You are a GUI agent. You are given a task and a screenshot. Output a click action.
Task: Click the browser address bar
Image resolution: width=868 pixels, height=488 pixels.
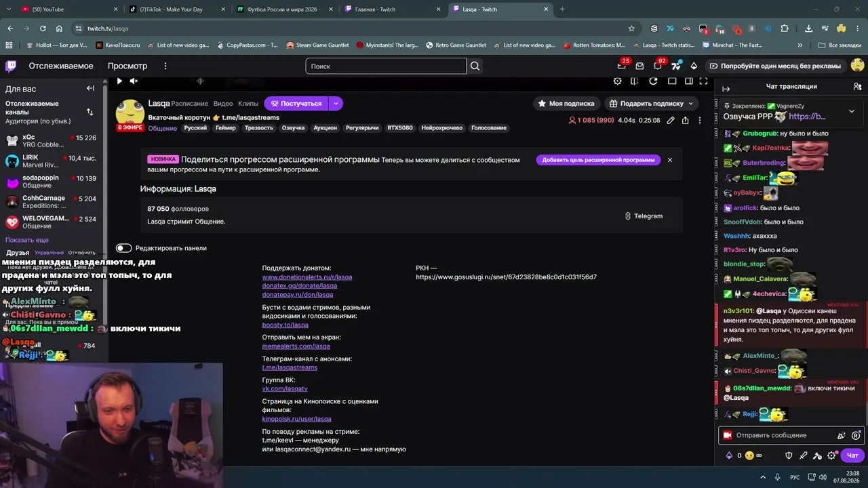(355, 28)
